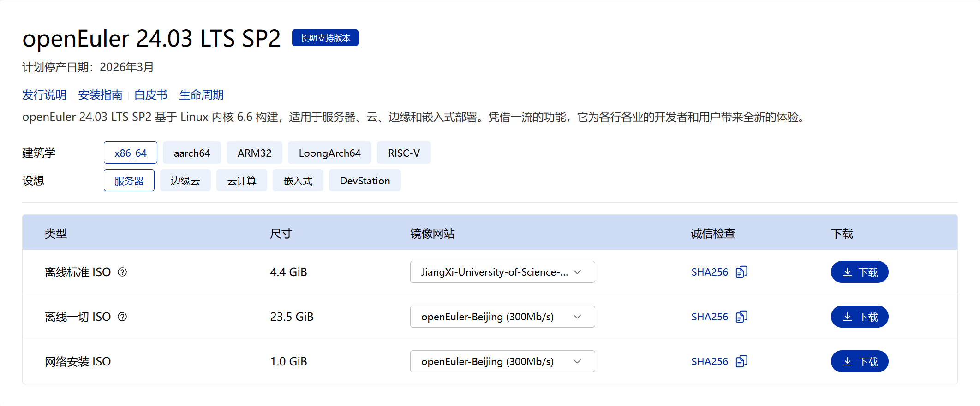Choose 嵌入式 scenario
Screen dimensions: 980x406
[298, 180]
